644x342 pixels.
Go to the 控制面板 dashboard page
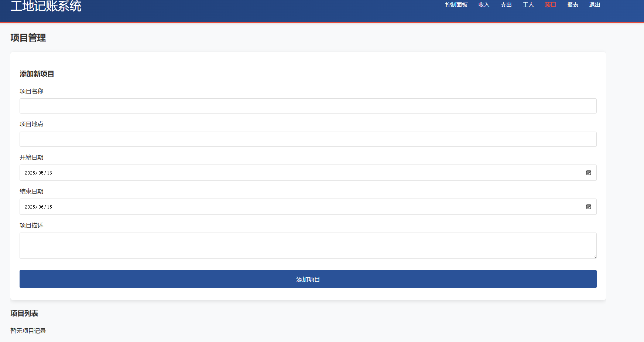point(456,5)
